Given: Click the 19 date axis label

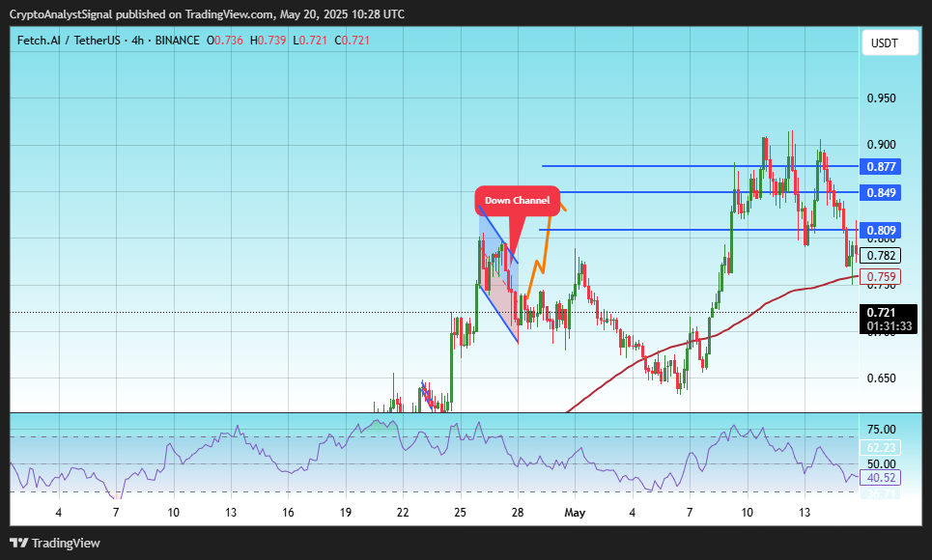Looking at the screenshot, I should [346, 513].
